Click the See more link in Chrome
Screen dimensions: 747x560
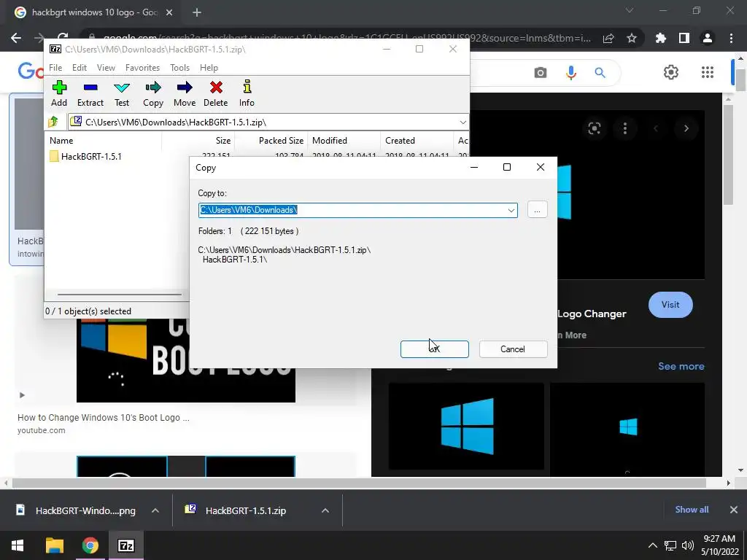tap(681, 366)
